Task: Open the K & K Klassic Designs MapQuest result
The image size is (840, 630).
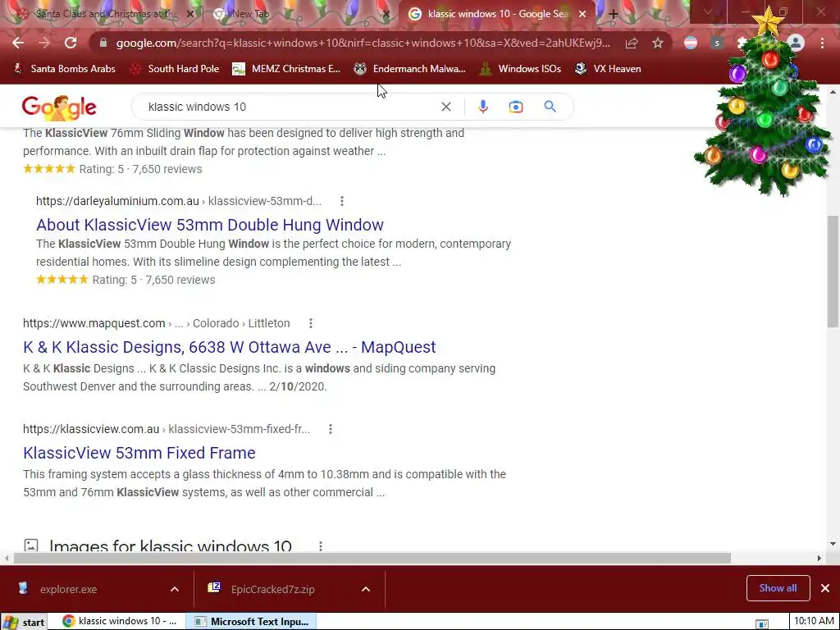Action: (x=230, y=347)
